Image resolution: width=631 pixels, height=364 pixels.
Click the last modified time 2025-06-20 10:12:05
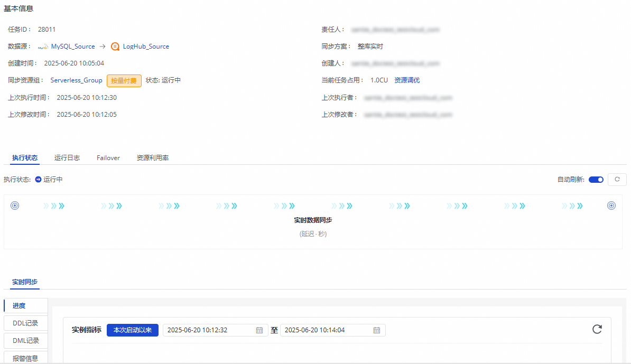87,115
